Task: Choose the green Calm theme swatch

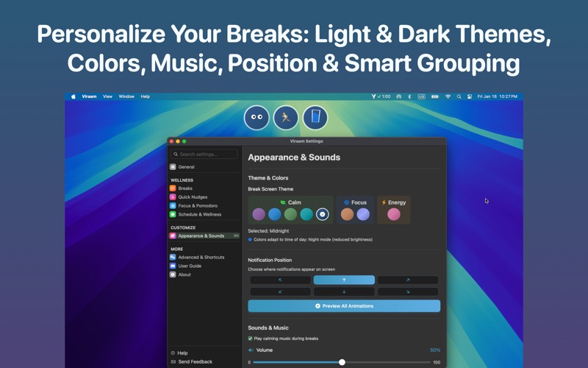Action: tap(290, 214)
